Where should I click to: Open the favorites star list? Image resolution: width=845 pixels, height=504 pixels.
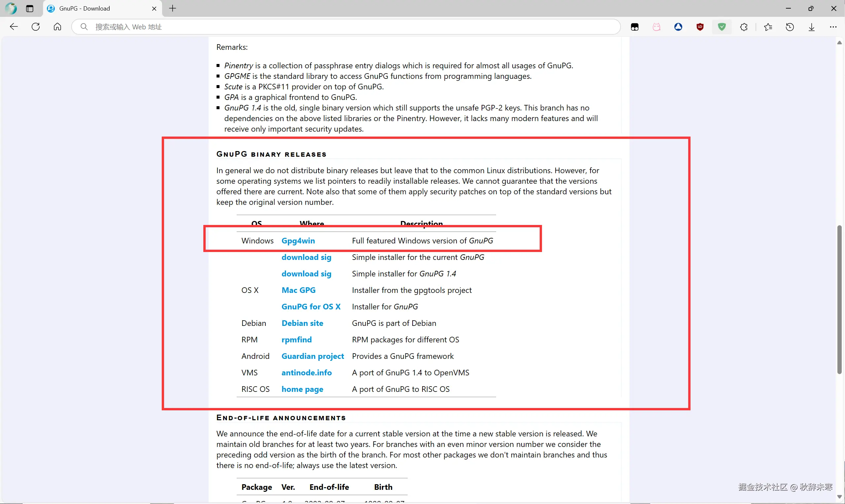coord(768,27)
